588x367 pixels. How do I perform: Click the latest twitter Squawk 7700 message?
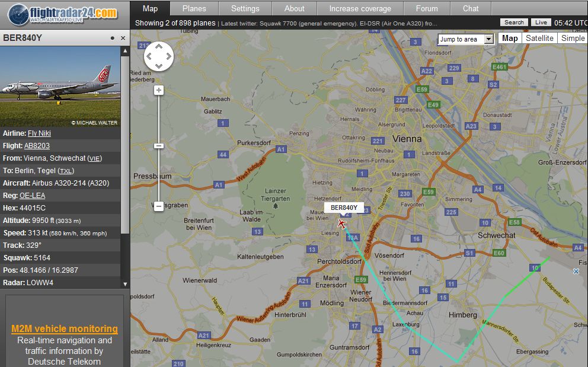click(329, 23)
